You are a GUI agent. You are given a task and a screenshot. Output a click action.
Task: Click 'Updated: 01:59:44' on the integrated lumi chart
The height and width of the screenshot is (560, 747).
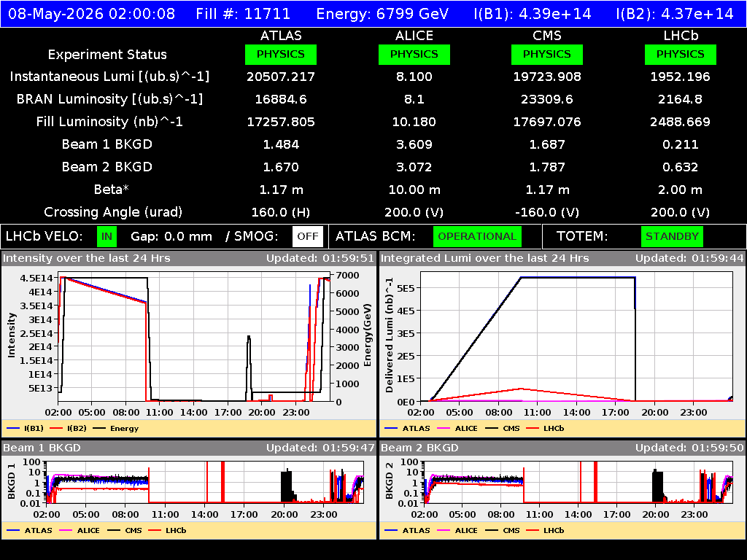pos(689,258)
